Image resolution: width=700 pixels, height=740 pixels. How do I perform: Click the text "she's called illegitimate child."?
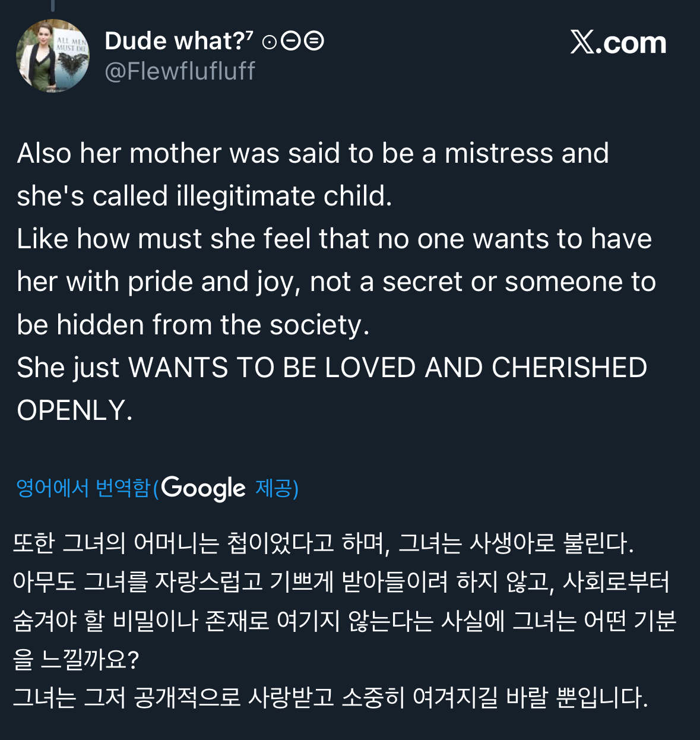click(x=204, y=196)
